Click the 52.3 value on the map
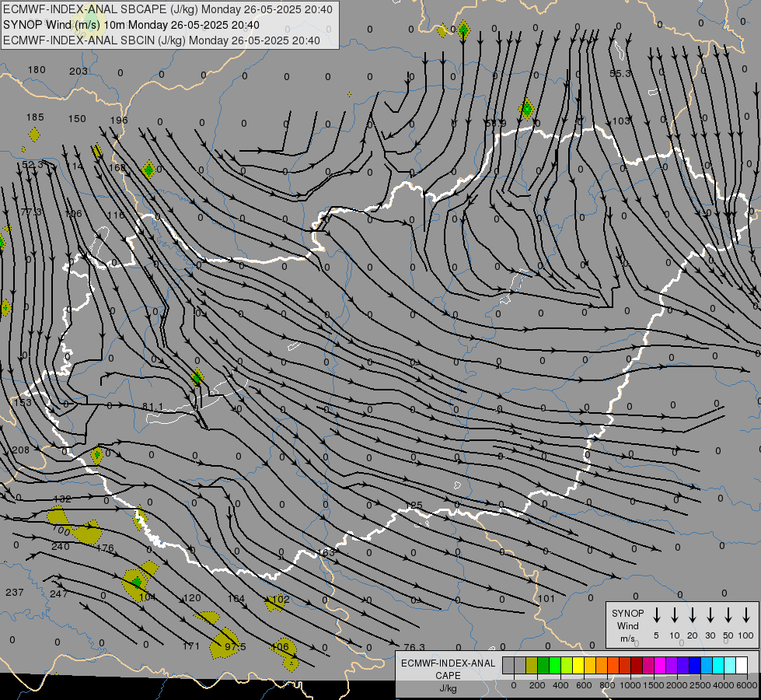 (x=33, y=165)
